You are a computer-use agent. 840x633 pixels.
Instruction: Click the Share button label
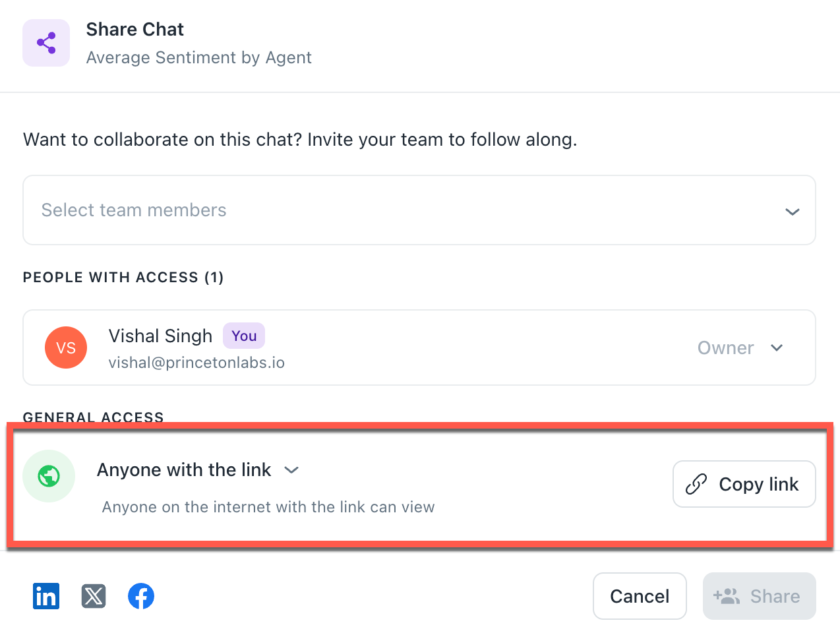coord(775,596)
